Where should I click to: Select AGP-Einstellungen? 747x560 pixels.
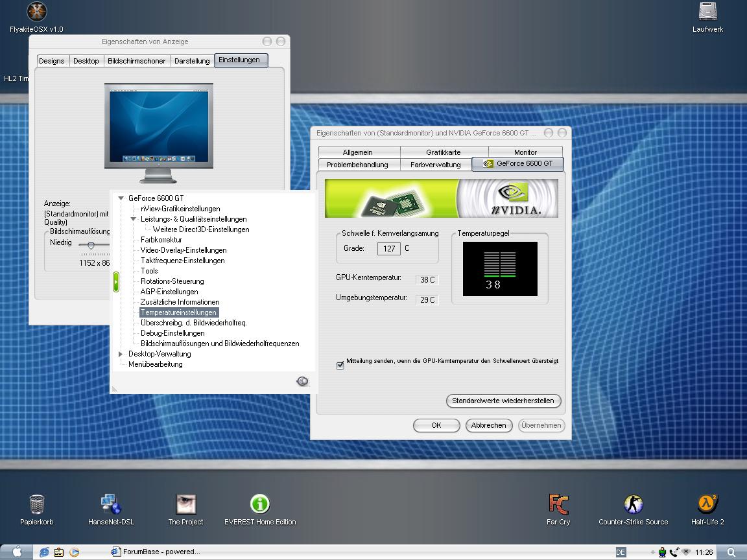tap(169, 292)
